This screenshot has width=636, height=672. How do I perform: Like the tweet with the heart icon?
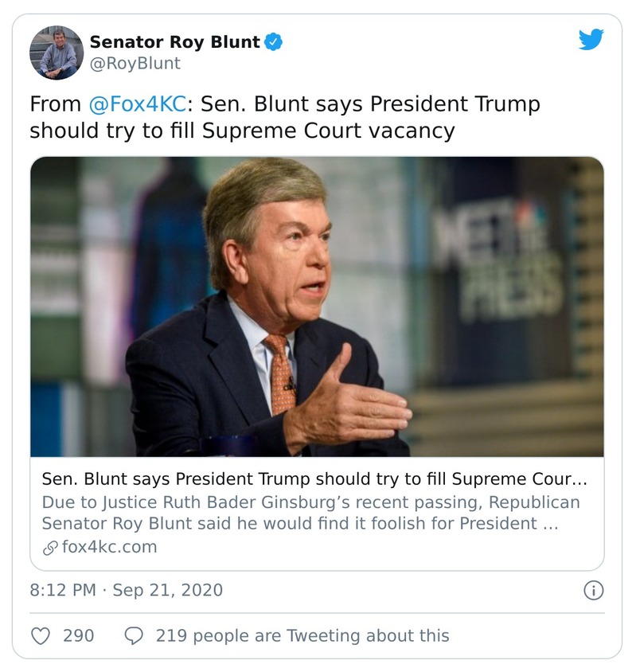[x=41, y=635]
